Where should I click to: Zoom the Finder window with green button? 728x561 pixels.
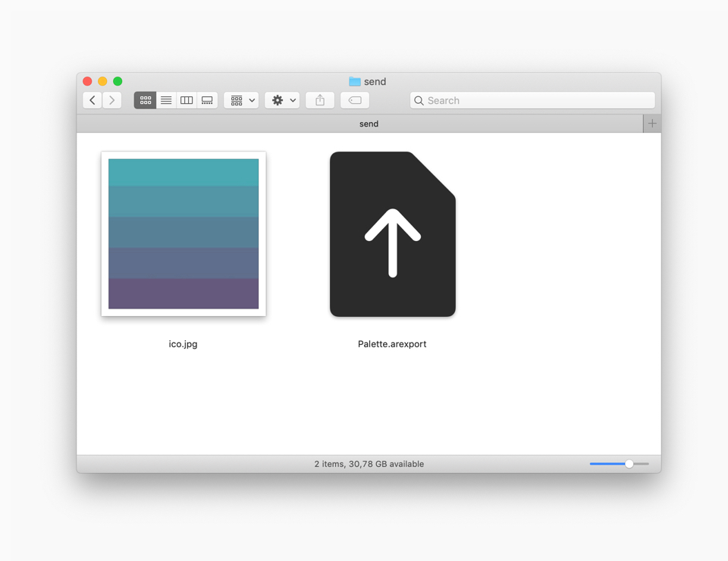click(118, 81)
